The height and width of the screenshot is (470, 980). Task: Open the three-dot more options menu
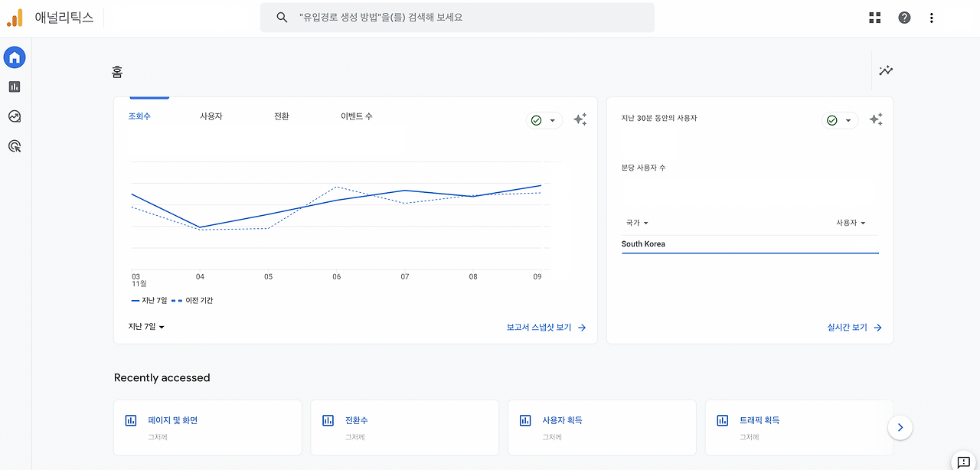pyautogui.click(x=932, y=18)
